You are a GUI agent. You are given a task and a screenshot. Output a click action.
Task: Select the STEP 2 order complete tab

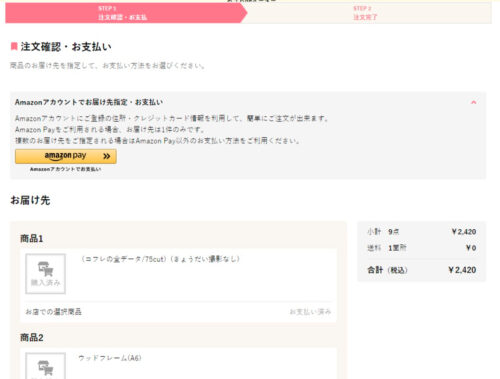coord(366,13)
